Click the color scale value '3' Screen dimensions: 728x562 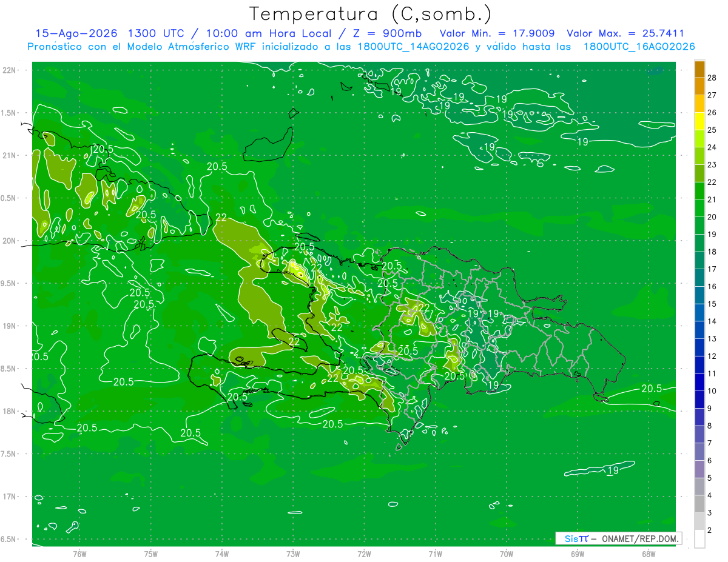(x=710, y=513)
